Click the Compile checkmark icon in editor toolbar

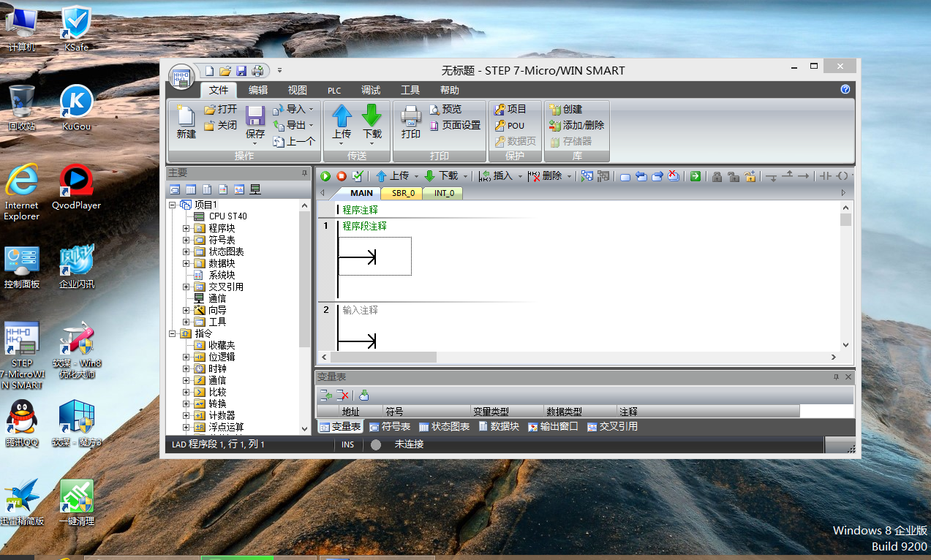[357, 176]
